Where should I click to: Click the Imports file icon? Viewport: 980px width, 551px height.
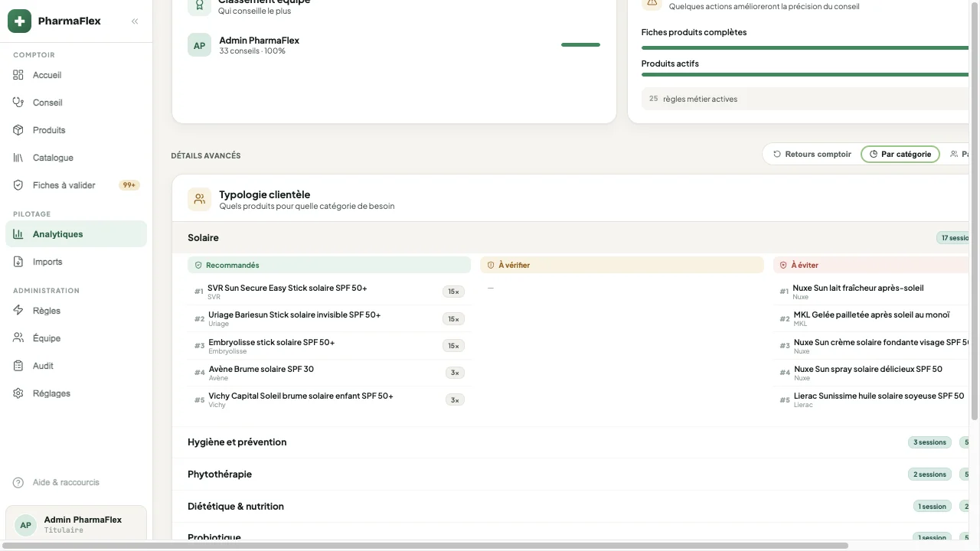(18, 262)
